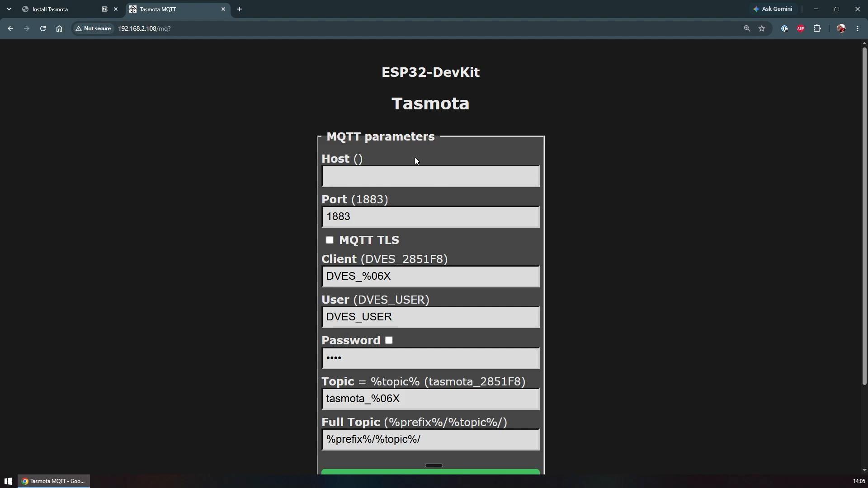Viewport: 868px width, 488px height.
Task: Go forward in browser history
Action: [27, 28]
